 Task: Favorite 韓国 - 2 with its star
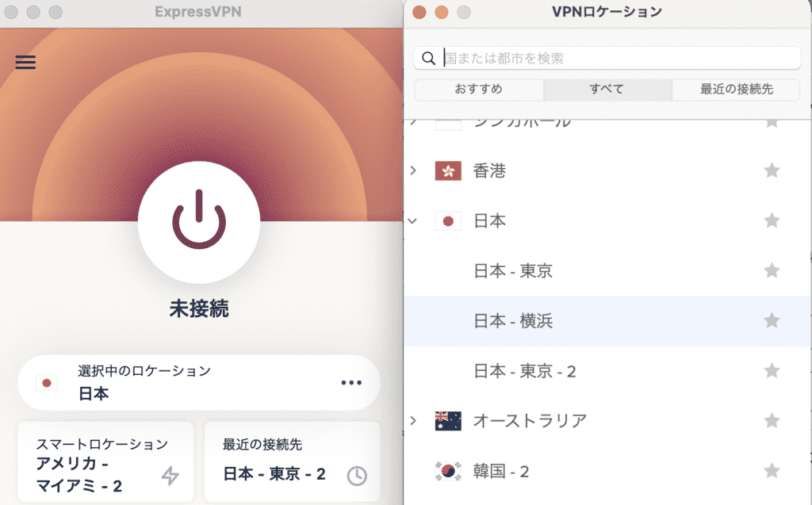[772, 470]
